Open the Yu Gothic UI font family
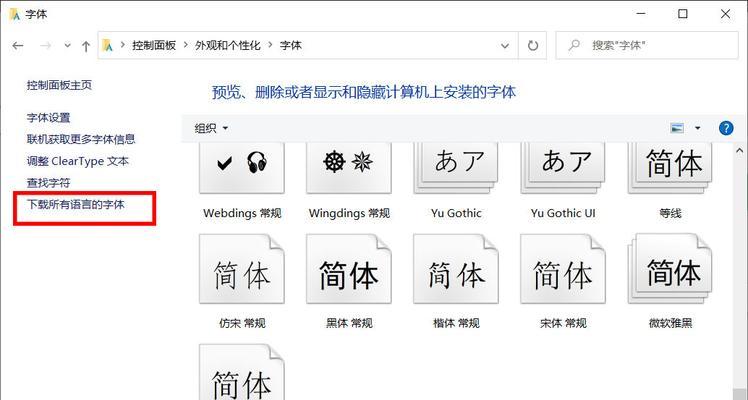The width and height of the screenshot is (748, 400). pyautogui.click(x=563, y=166)
